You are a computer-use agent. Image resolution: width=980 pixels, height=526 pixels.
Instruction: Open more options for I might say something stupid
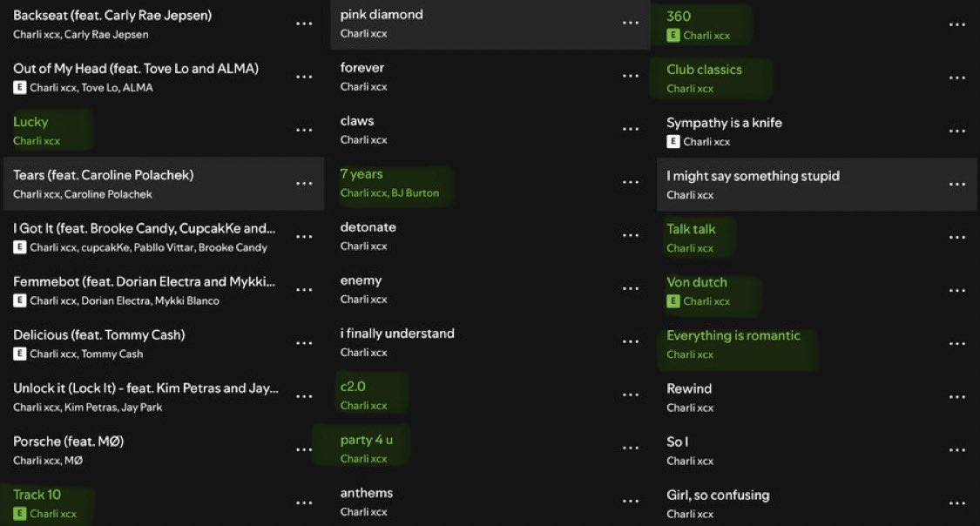point(956,185)
